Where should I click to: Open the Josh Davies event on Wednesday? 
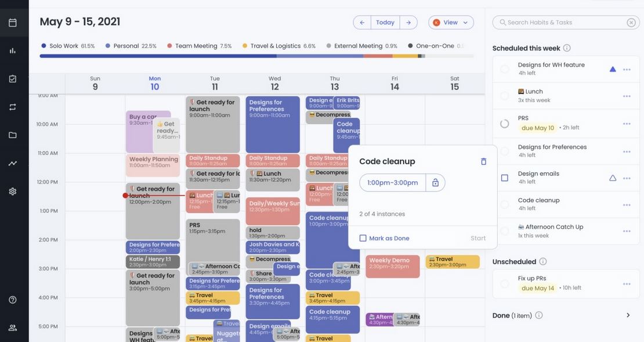[x=273, y=247]
